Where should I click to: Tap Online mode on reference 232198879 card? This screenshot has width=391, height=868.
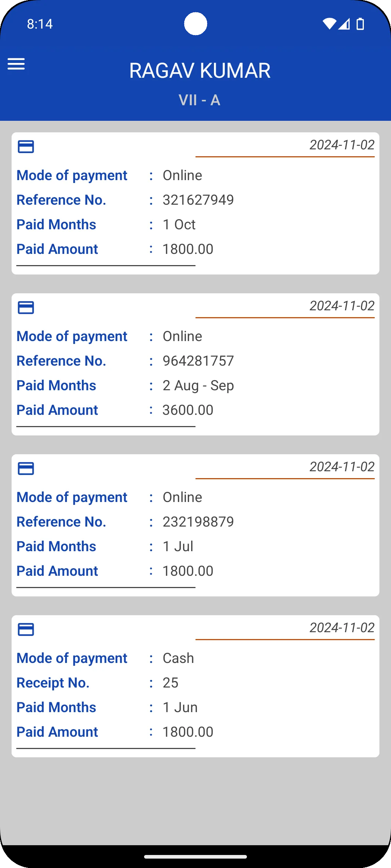pos(182,497)
